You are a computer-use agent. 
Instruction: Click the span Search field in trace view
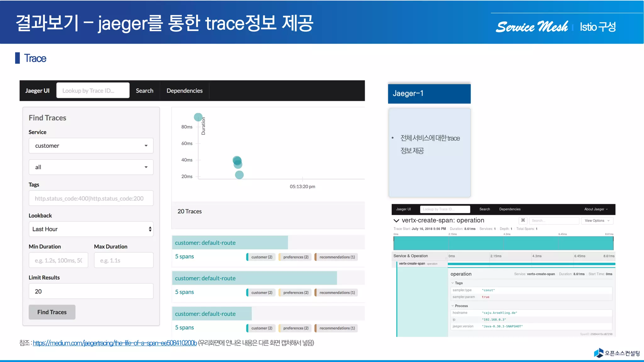pyautogui.click(x=554, y=221)
